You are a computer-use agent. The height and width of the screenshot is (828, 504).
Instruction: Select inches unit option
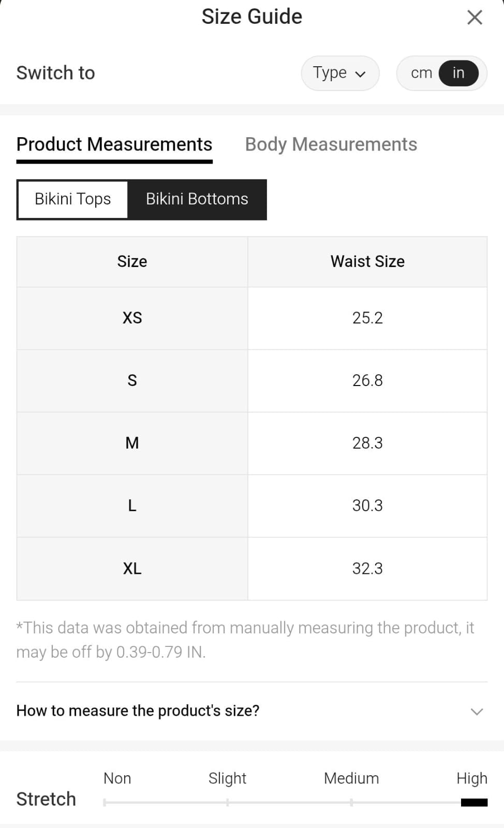tap(458, 73)
